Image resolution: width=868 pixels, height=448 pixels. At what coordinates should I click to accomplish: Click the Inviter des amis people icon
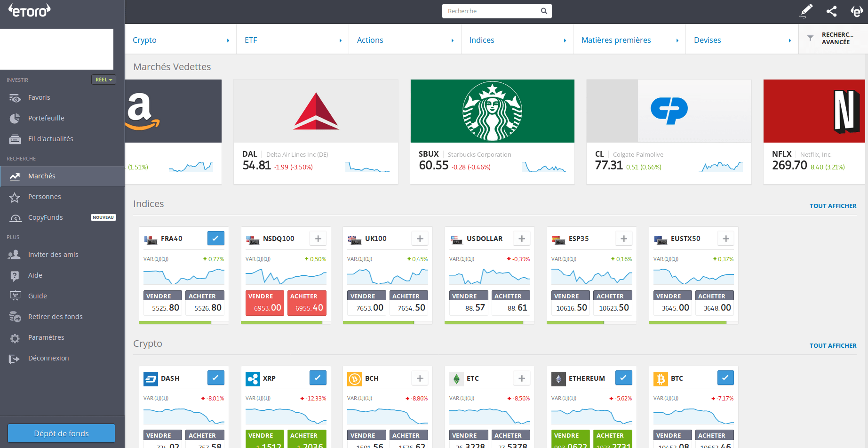15,255
